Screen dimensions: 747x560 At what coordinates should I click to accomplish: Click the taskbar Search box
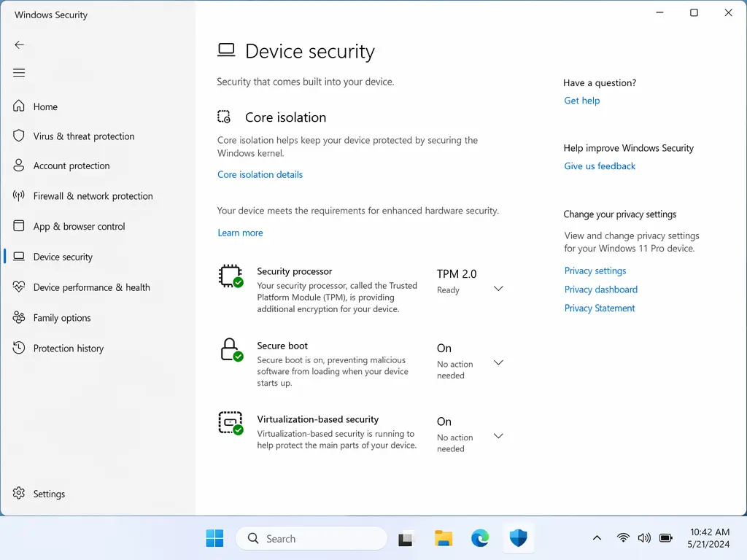(x=311, y=538)
